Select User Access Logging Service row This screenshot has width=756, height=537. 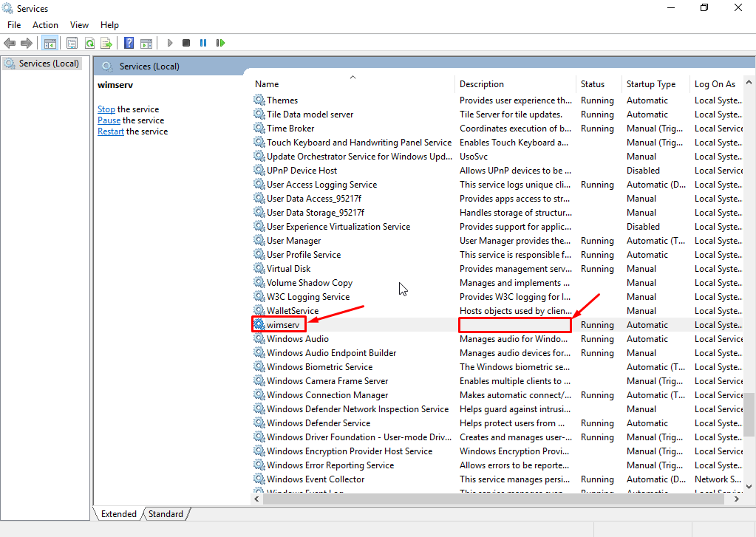click(x=497, y=184)
